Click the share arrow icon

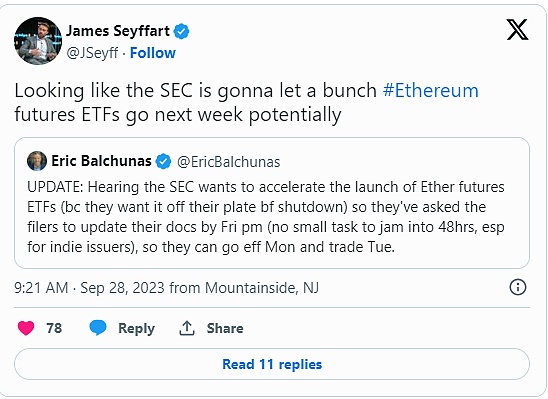tap(187, 328)
